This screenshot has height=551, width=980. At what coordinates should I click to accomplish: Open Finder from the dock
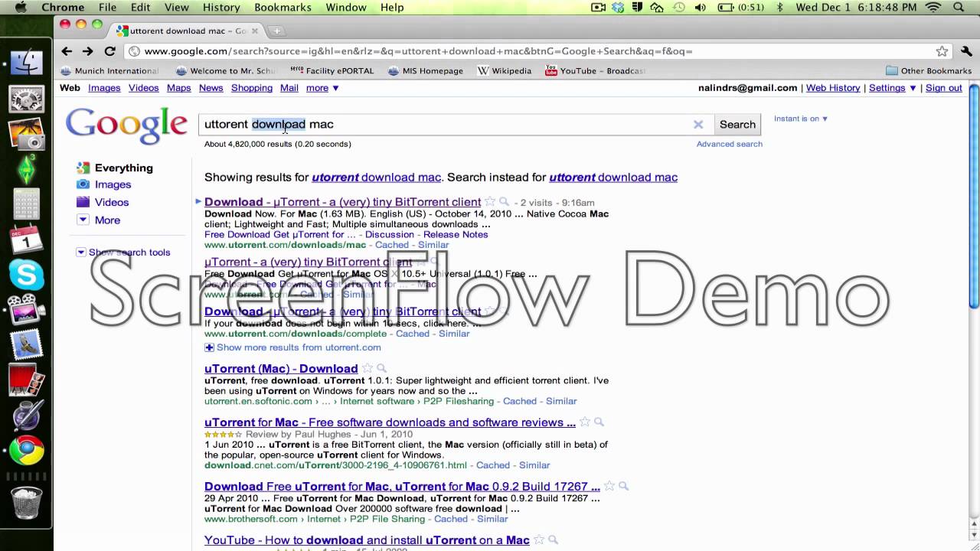click(26, 61)
